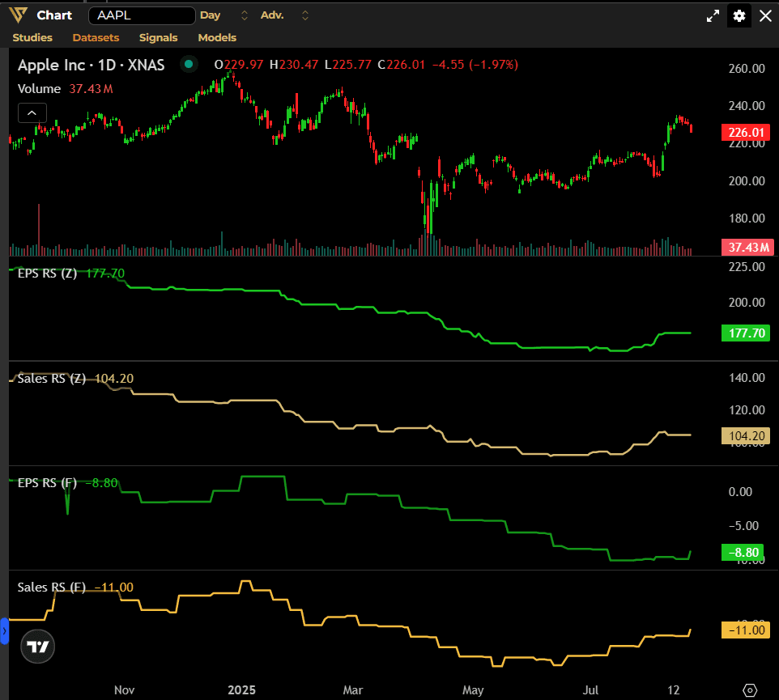Click the May label on time axis
The image size is (779, 700).
473,690
